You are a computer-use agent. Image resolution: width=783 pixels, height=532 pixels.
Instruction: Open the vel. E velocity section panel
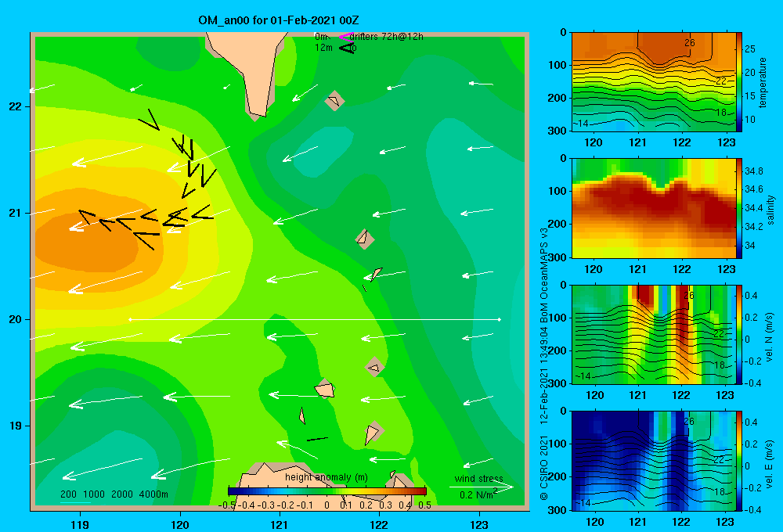click(653, 461)
